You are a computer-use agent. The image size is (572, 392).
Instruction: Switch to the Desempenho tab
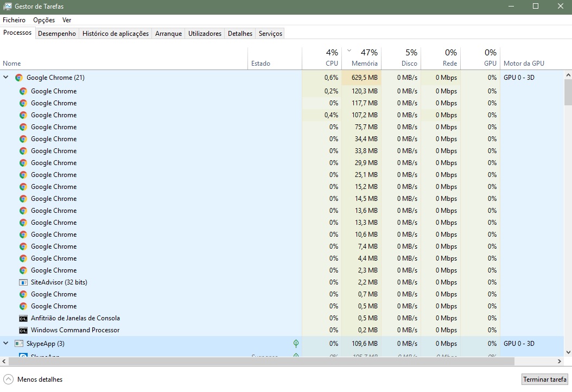point(57,34)
